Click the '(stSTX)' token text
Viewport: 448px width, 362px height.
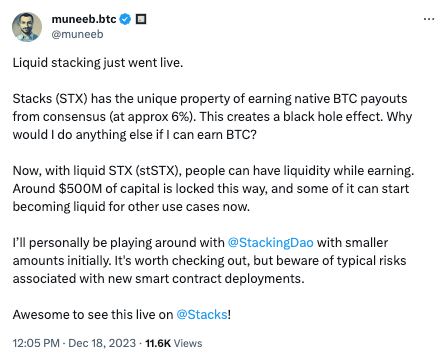pos(158,171)
